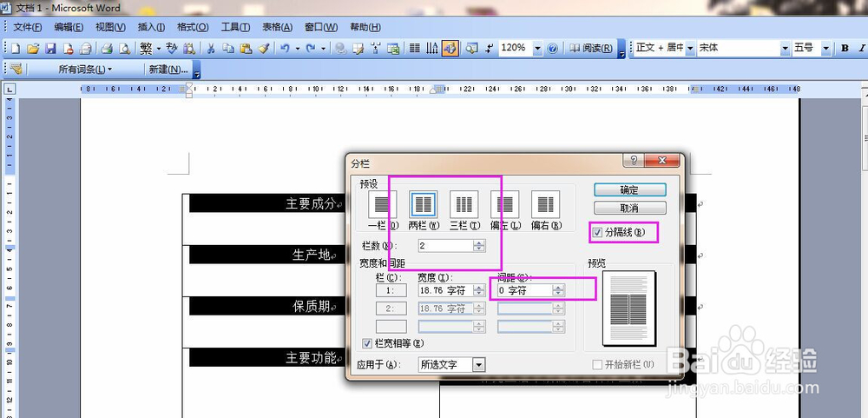Uncheck the 栏宽相等 checkbox
This screenshot has height=418, width=868.
click(x=366, y=344)
